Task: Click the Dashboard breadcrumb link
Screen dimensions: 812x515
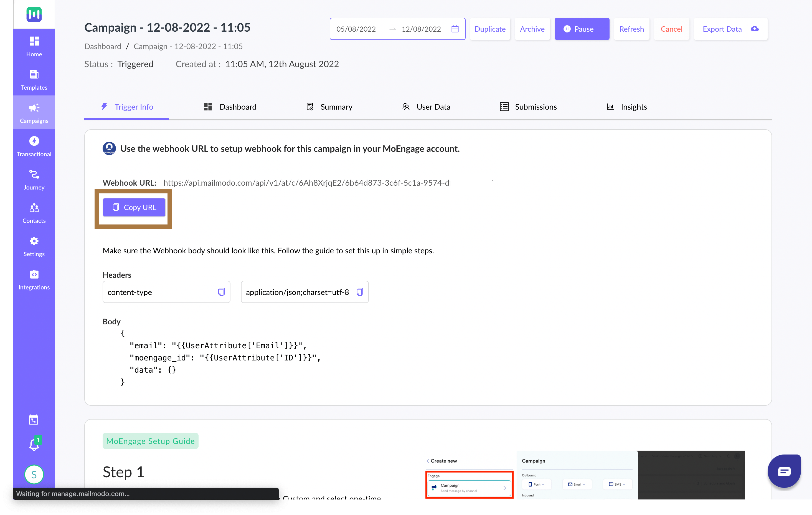Action: click(103, 46)
